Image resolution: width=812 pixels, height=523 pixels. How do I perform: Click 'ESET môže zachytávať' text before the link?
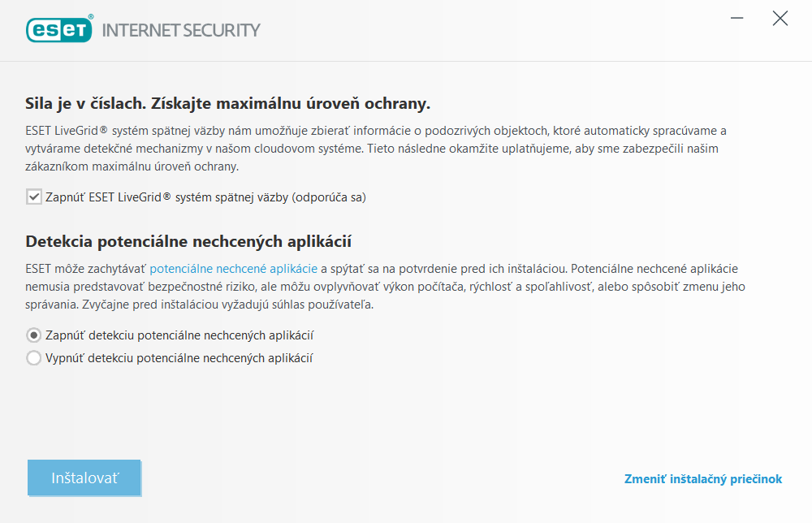(86, 268)
